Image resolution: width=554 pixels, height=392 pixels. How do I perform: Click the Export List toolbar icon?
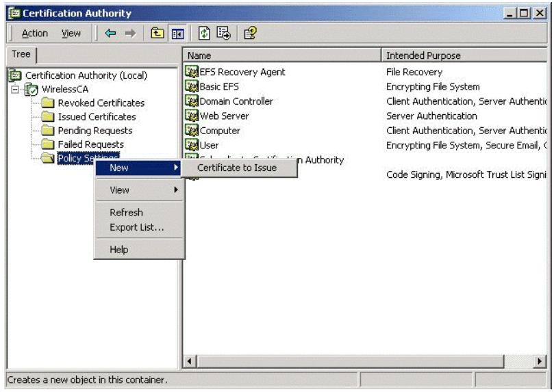pyautogui.click(x=223, y=34)
